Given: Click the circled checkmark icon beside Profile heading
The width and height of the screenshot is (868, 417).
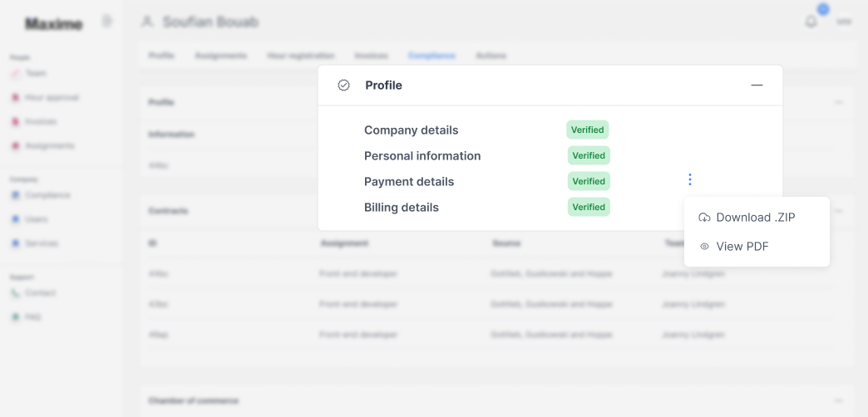Looking at the screenshot, I should pos(343,86).
